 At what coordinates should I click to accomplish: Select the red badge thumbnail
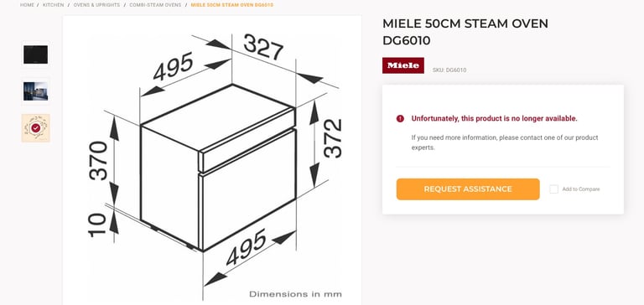click(36, 128)
